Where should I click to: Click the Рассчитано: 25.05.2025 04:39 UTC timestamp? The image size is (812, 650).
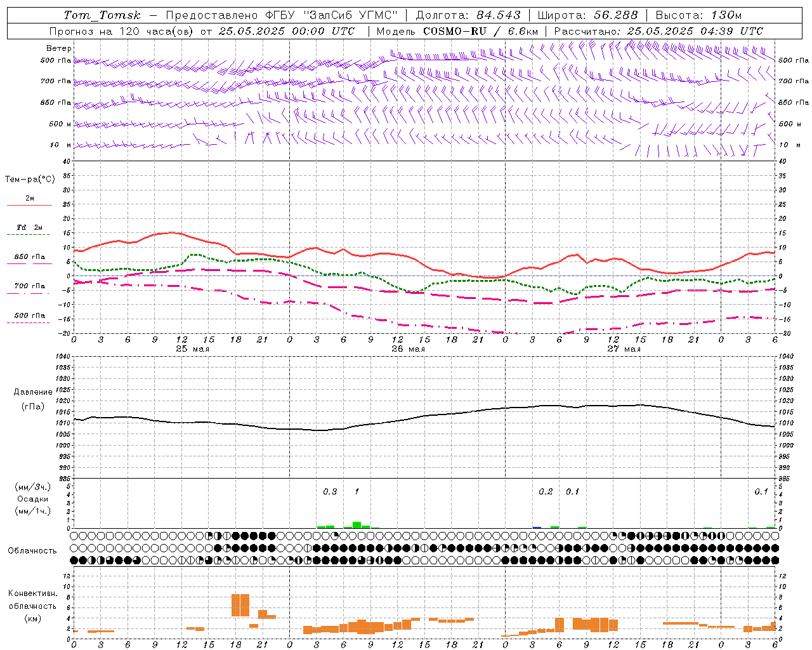658,31
